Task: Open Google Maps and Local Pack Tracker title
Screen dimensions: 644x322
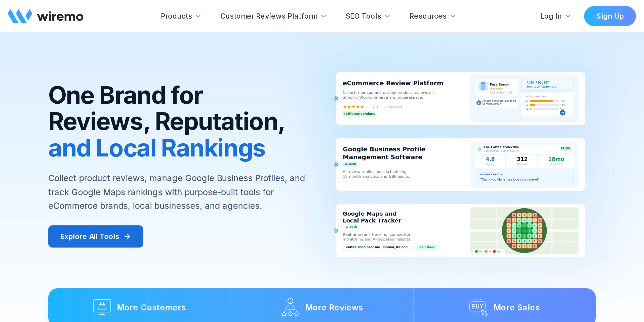Action: 372,217
